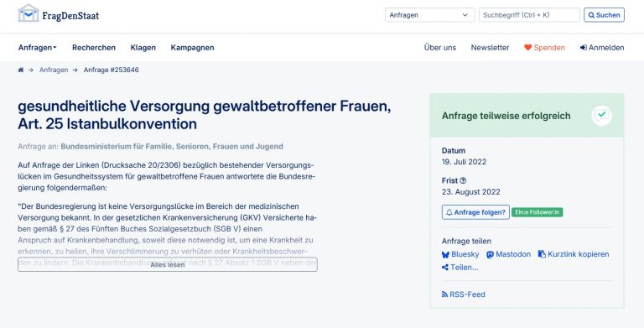Copy short link via Kurzlink kopieren

pos(574,254)
